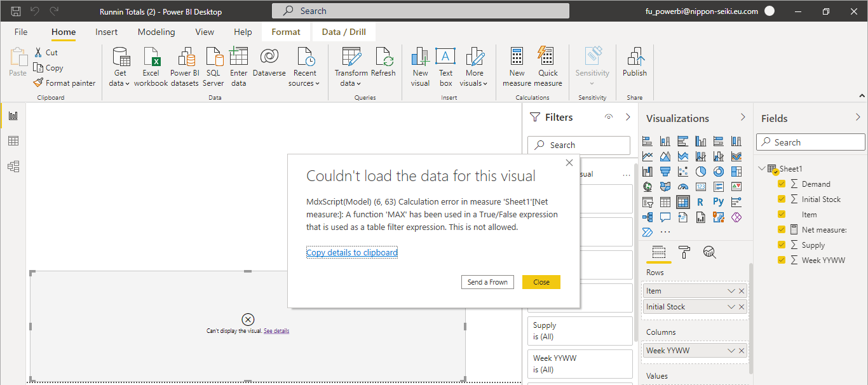Click the Cut command

(46, 53)
